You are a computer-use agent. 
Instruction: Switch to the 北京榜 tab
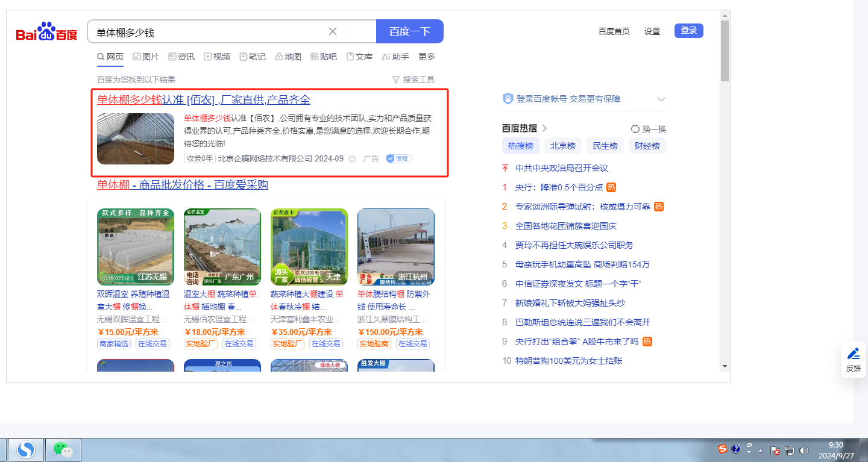(x=563, y=146)
